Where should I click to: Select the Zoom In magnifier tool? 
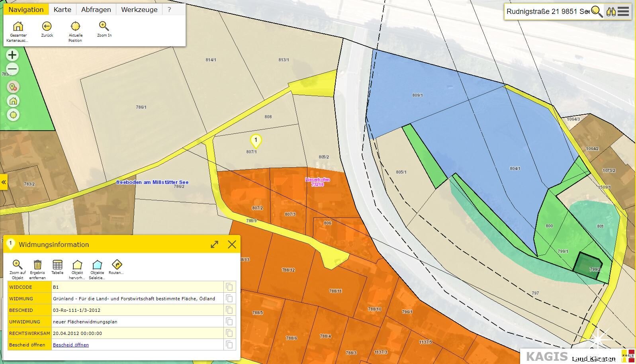[x=104, y=27]
